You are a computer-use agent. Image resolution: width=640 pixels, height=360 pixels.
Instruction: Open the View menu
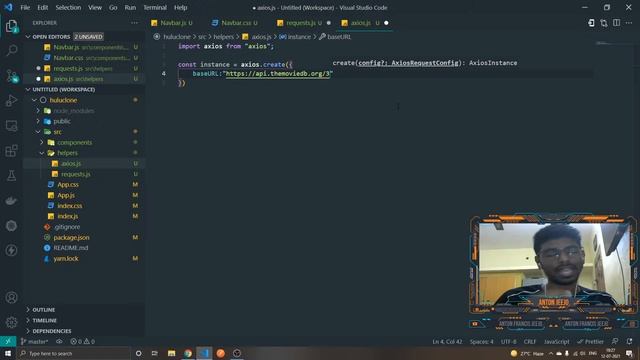click(95, 7)
